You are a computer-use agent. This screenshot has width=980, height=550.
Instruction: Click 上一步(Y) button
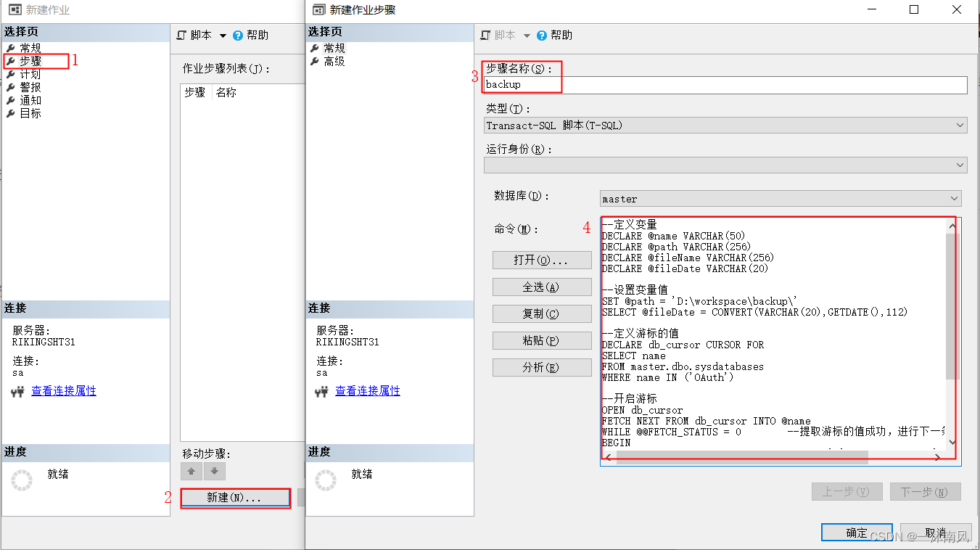[x=847, y=492]
